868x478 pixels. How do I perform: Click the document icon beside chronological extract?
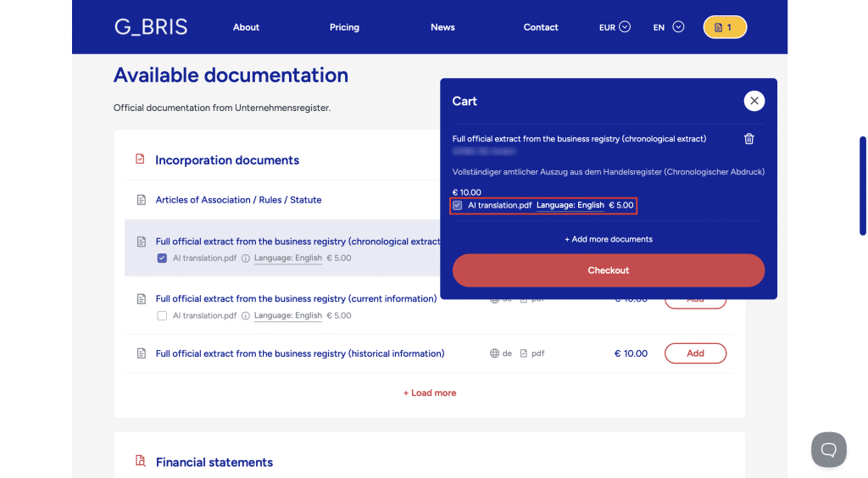[142, 242]
